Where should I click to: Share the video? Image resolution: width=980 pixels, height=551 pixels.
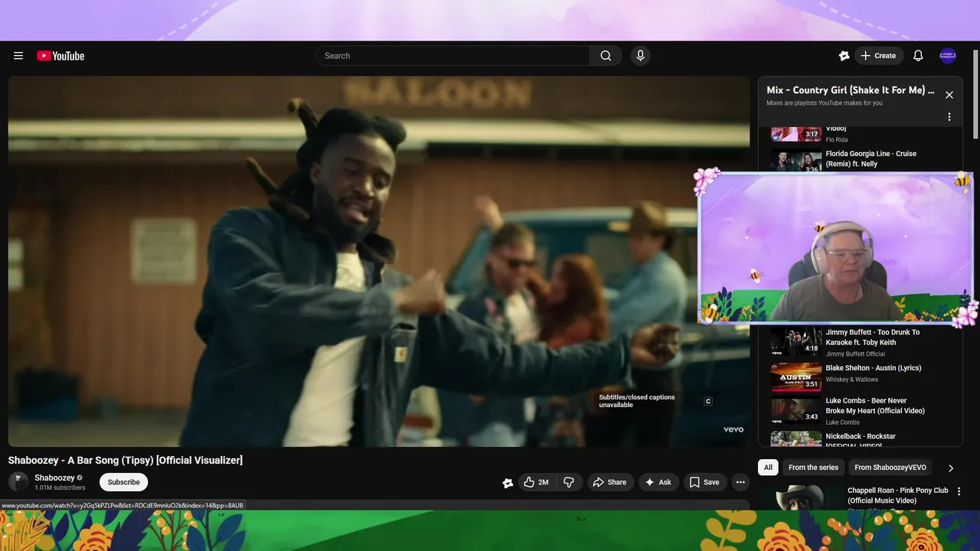(x=609, y=482)
